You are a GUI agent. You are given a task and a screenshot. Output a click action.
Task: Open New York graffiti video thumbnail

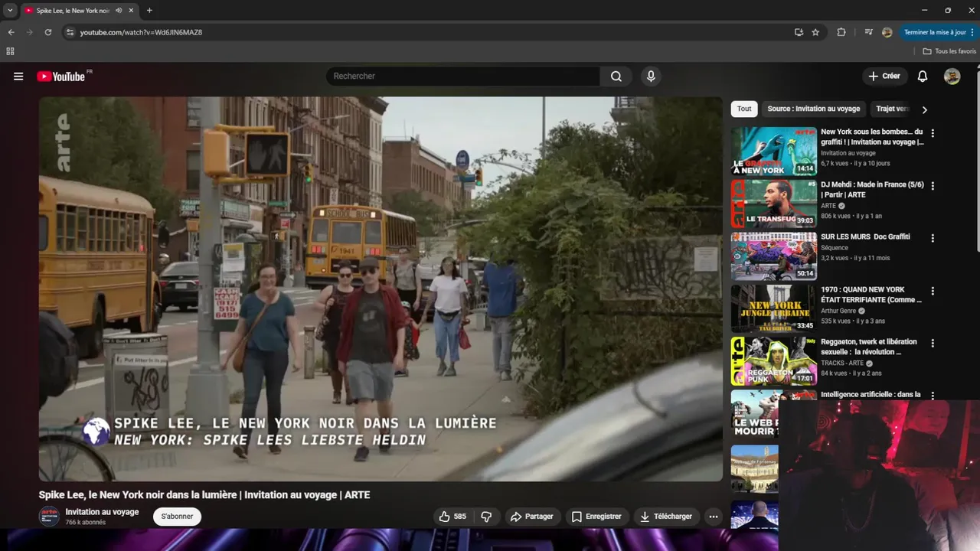(x=773, y=151)
